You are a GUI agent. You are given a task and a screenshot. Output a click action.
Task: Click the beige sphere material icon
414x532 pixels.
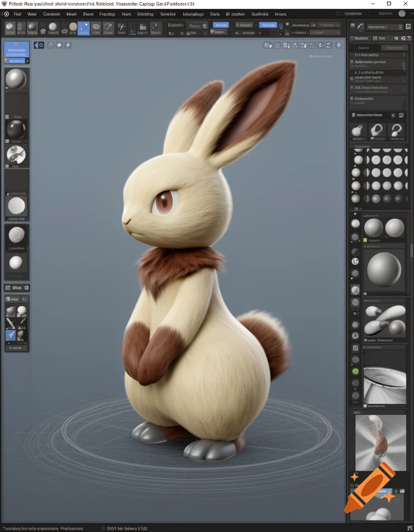click(73, 27)
